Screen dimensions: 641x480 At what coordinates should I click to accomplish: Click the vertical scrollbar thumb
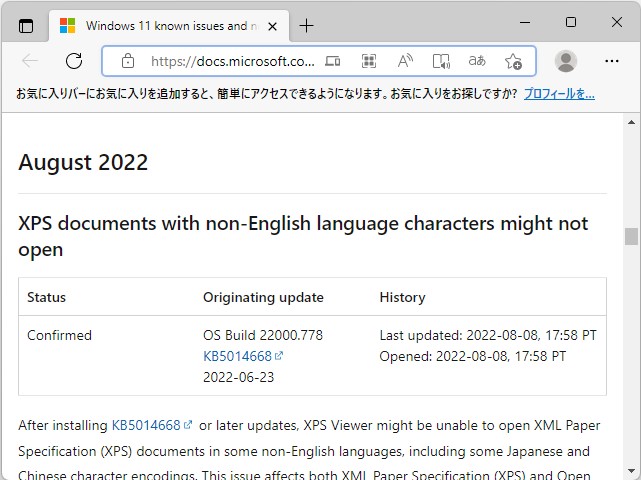(631, 236)
